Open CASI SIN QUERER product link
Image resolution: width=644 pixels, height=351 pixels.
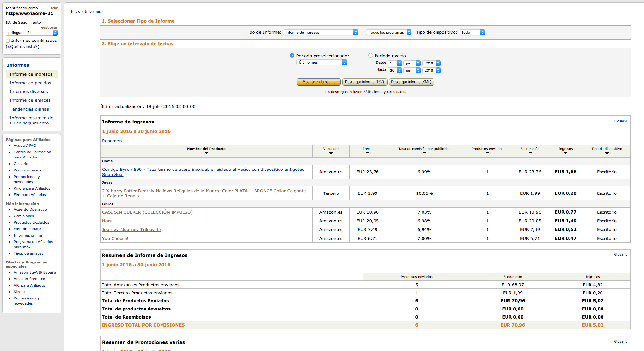(x=147, y=212)
